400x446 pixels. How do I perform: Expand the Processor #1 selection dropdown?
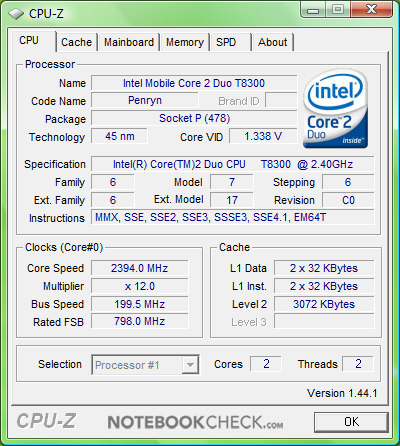(145, 365)
